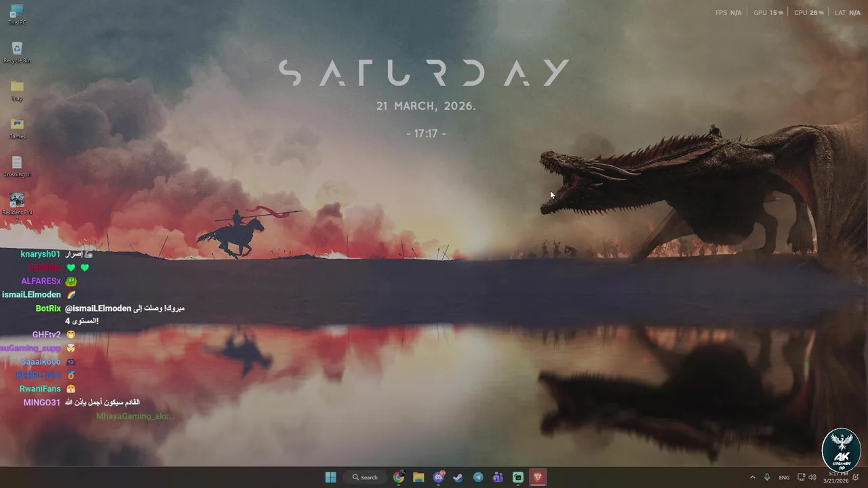Click the SATURDAY day widget text

(425, 73)
